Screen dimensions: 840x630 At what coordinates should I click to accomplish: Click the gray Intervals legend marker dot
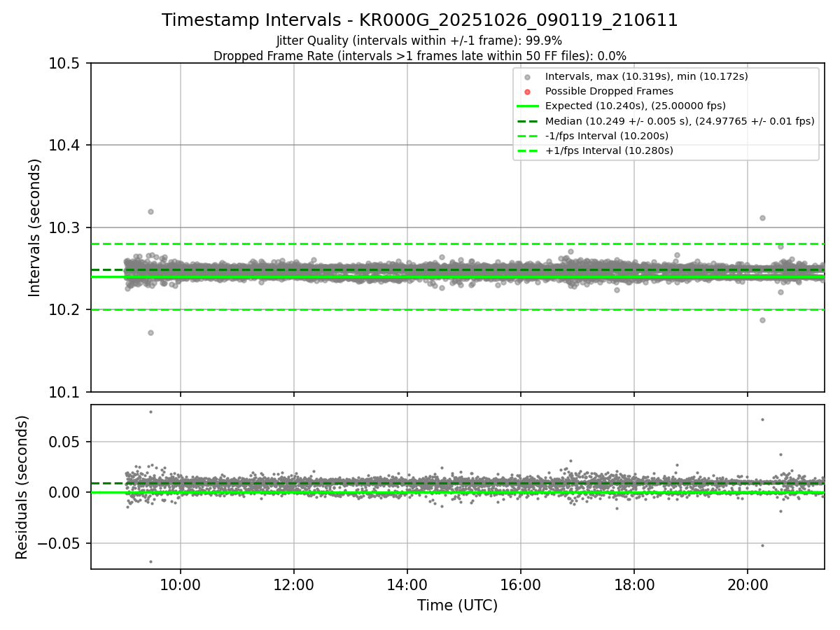coord(528,77)
